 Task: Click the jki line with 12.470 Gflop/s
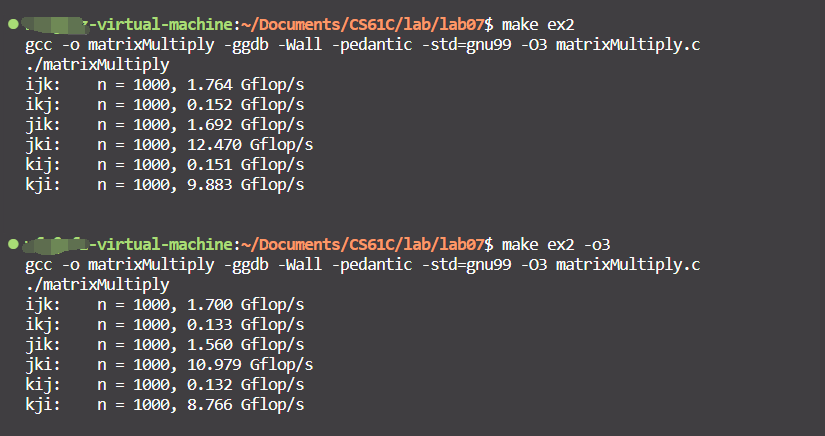point(169,144)
